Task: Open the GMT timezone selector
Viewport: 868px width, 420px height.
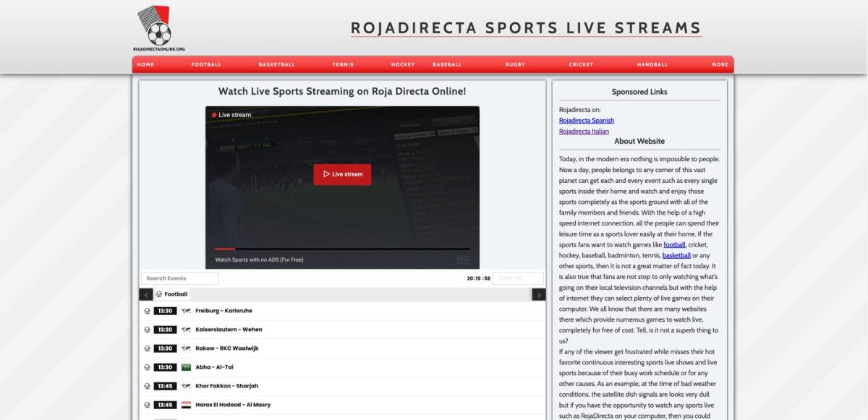Action: pyautogui.click(x=517, y=278)
